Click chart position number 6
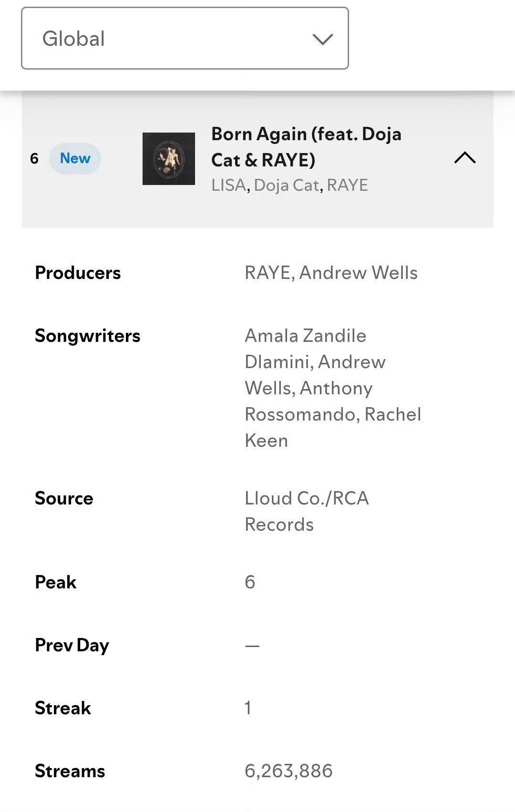The height and width of the screenshot is (812, 515). 34,158
